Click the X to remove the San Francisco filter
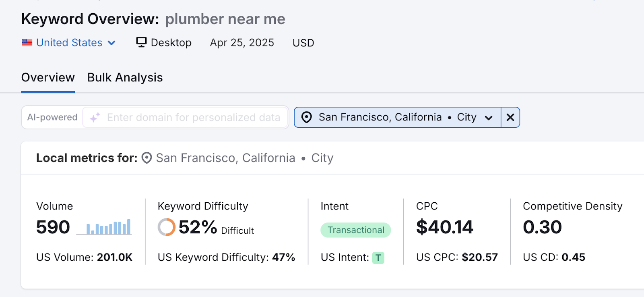The width and height of the screenshot is (644, 297). [510, 117]
